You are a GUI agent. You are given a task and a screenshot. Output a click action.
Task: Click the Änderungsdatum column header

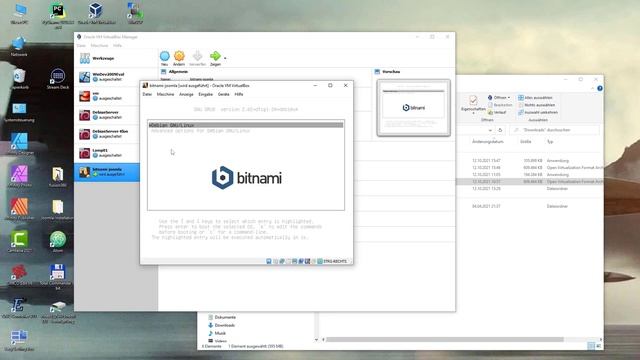pos(487,142)
